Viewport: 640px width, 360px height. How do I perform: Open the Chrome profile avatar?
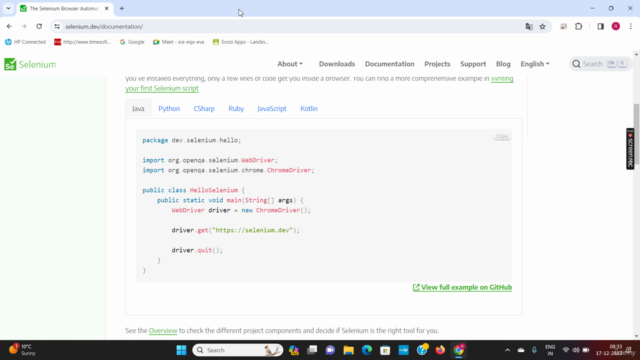pyautogui.click(x=616, y=27)
